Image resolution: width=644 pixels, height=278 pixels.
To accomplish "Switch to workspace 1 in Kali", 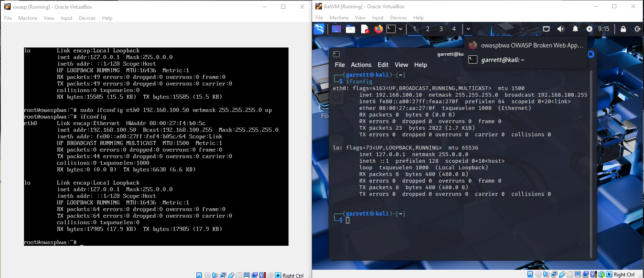I will coord(415,29).
